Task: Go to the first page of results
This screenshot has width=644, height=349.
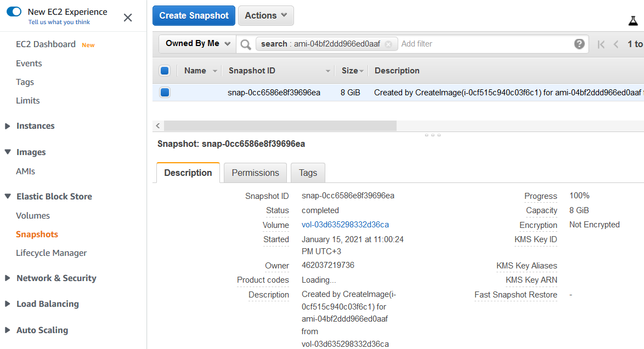Action: [601, 44]
